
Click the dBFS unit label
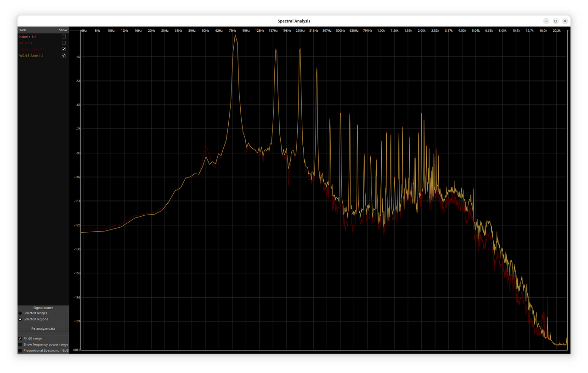76,350
